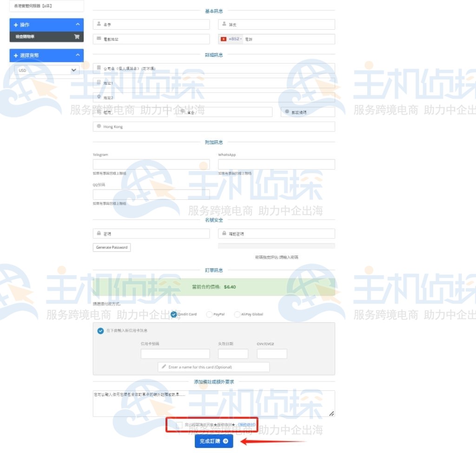Select the Credit Card payment option
Image resolution: width=476 pixels, height=453 pixels.
coord(174,314)
